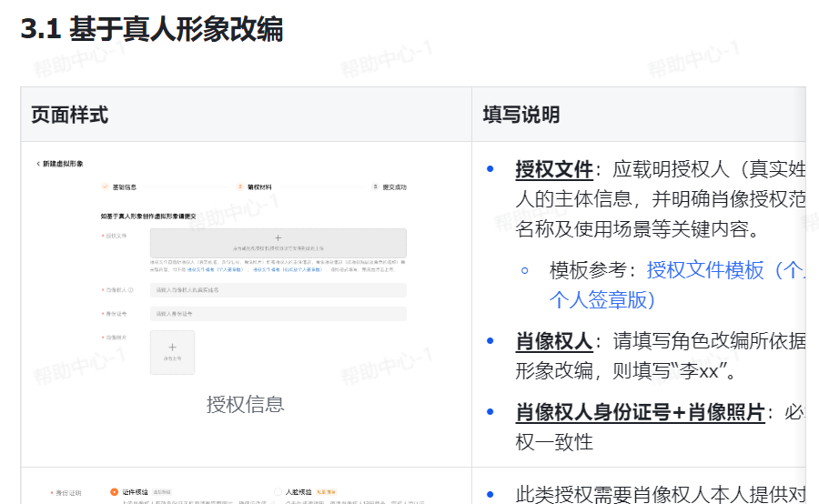Select the 证件核验 radio button
This screenshot has width=819, height=504.
coord(114,492)
